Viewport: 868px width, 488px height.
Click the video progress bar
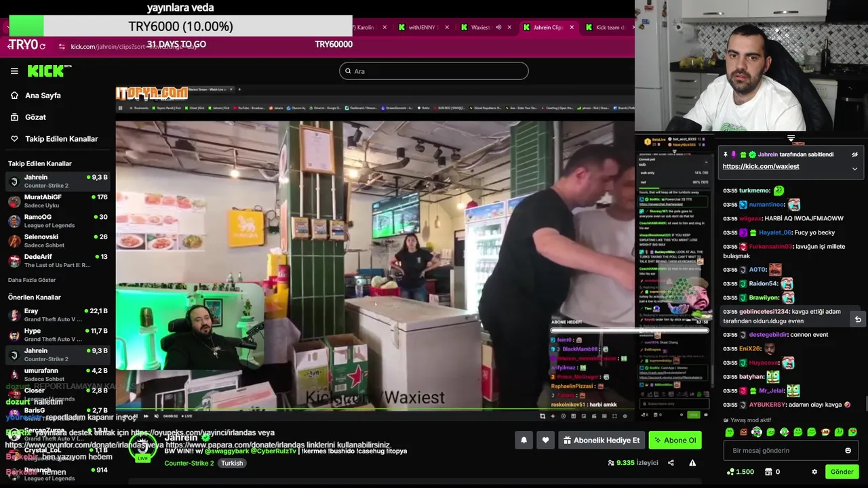(375, 409)
